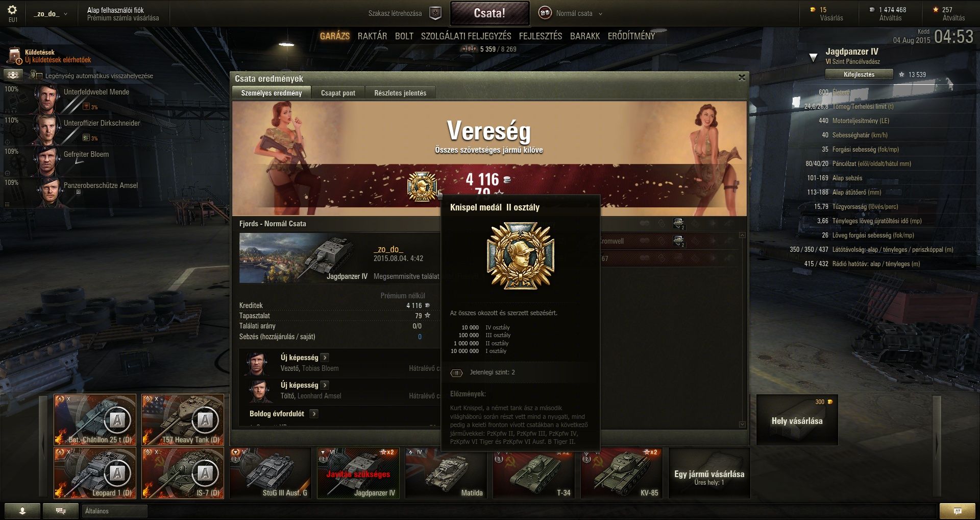Expand Boldog évfordulót arrow
This screenshot has height=520, width=980.
click(314, 414)
